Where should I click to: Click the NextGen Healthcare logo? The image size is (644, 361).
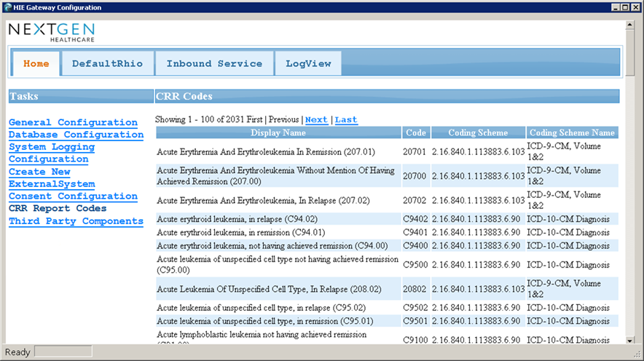(x=52, y=33)
